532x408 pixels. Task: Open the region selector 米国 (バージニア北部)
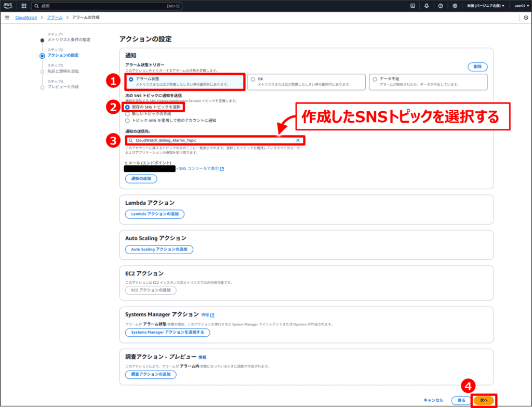click(486, 6)
